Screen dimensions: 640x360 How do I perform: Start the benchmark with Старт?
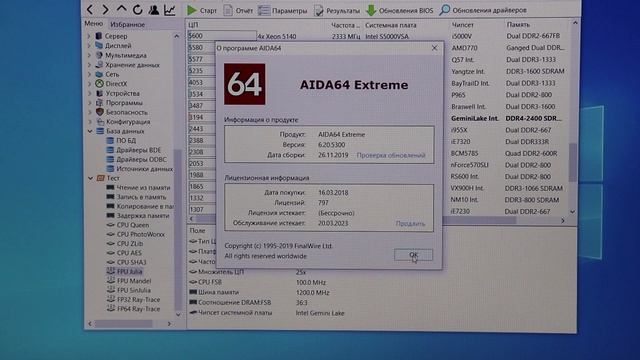tap(202, 10)
